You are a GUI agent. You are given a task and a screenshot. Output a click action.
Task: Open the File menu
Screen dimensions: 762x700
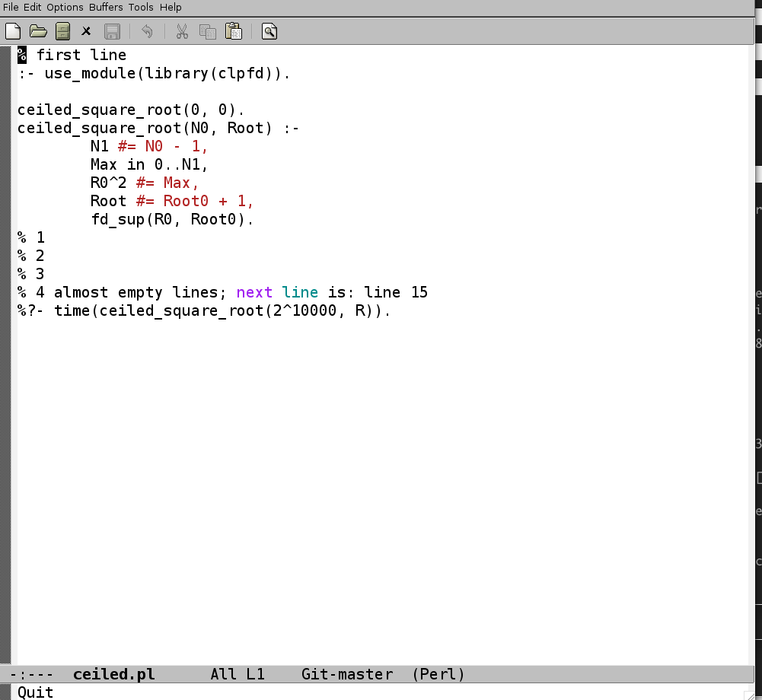(x=11, y=7)
